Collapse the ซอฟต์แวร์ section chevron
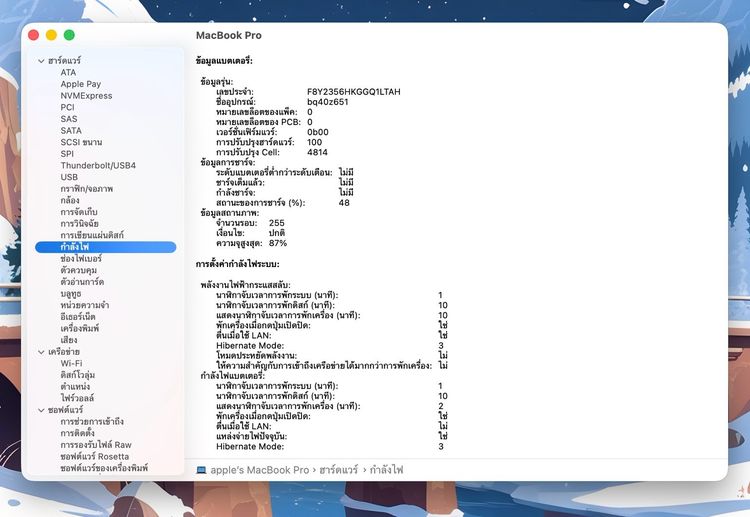750x517 pixels. [x=41, y=410]
